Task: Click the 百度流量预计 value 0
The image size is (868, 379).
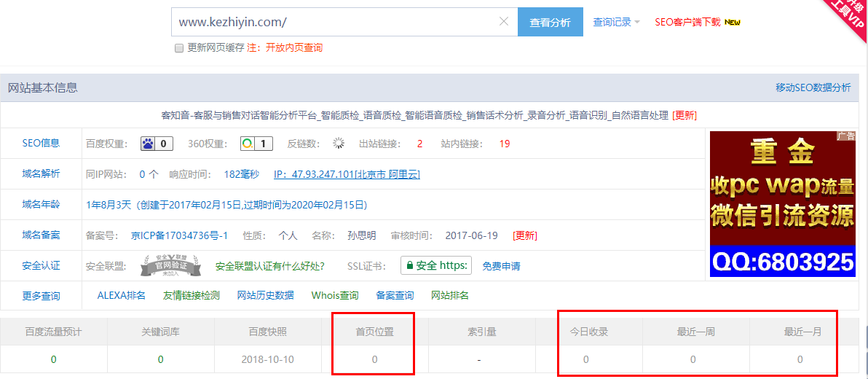Action: 54,359
